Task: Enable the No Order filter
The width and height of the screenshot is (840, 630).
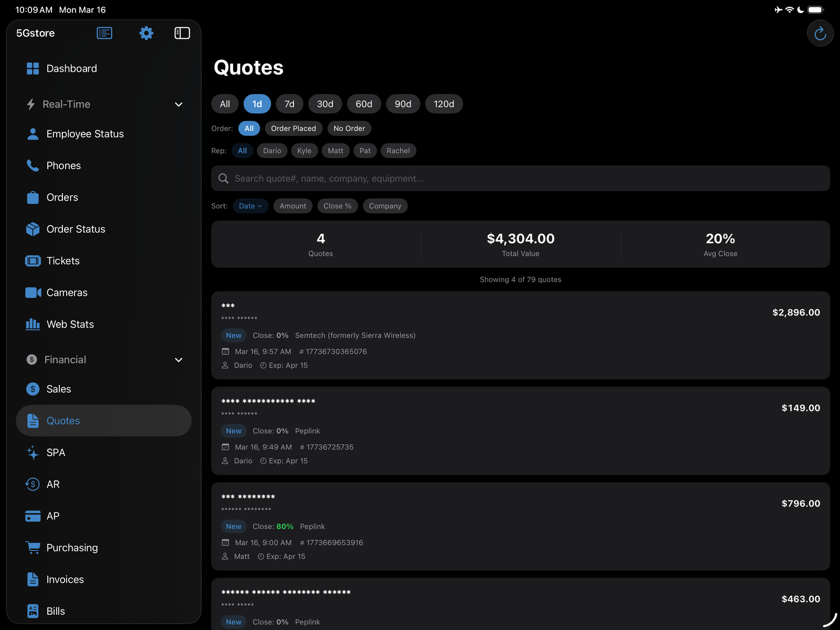Action: coord(349,128)
